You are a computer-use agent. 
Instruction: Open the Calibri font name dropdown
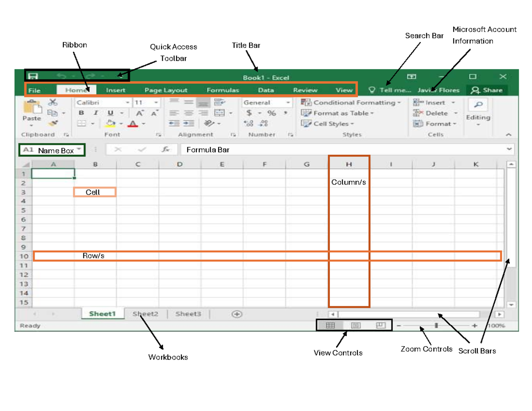(127, 103)
